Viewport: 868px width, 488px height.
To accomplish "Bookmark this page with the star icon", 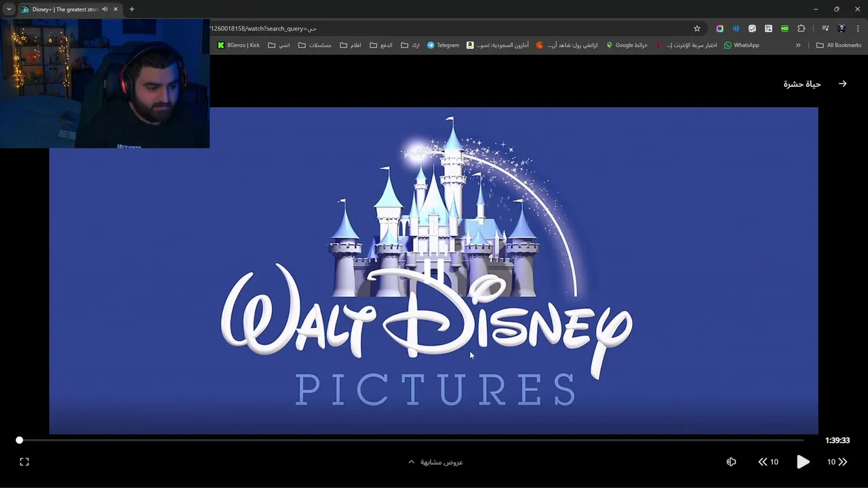I will (x=696, y=28).
